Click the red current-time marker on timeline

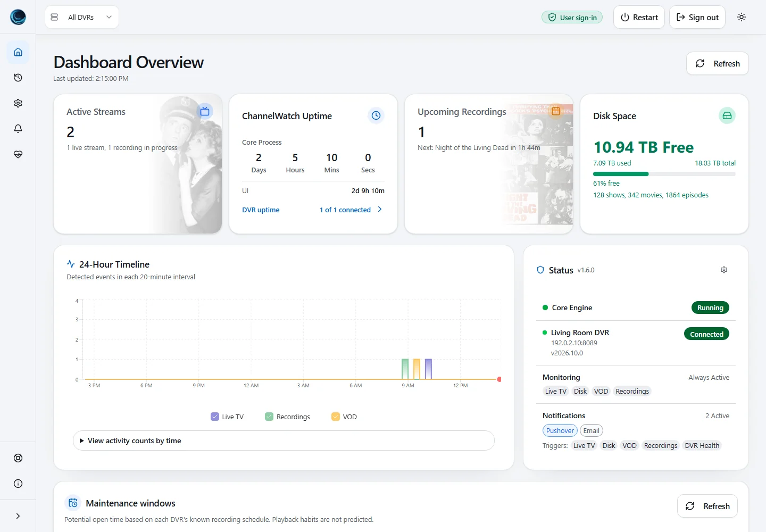click(499, 379)
